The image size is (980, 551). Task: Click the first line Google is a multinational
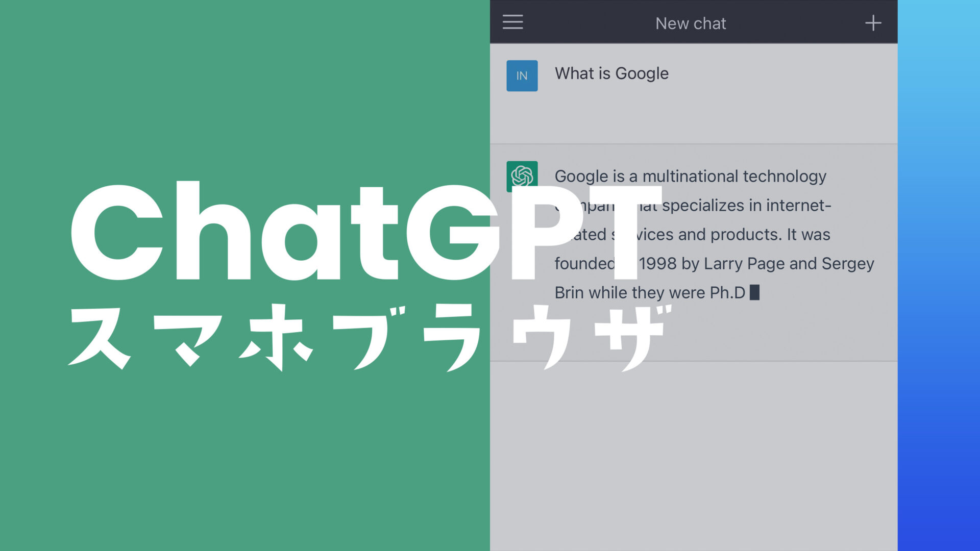coord(690,177)
